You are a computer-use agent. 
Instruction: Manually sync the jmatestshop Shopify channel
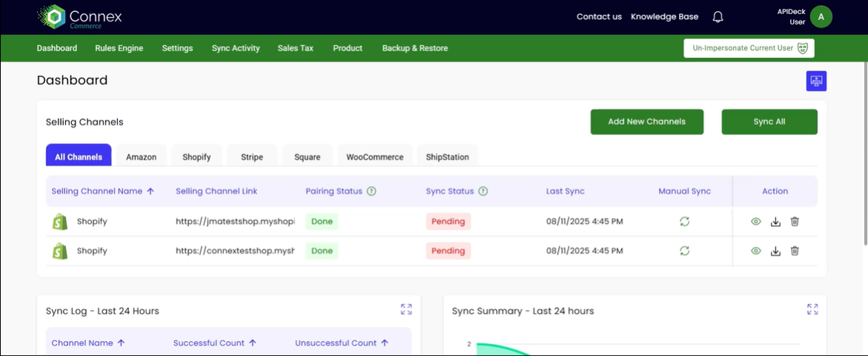685,222
